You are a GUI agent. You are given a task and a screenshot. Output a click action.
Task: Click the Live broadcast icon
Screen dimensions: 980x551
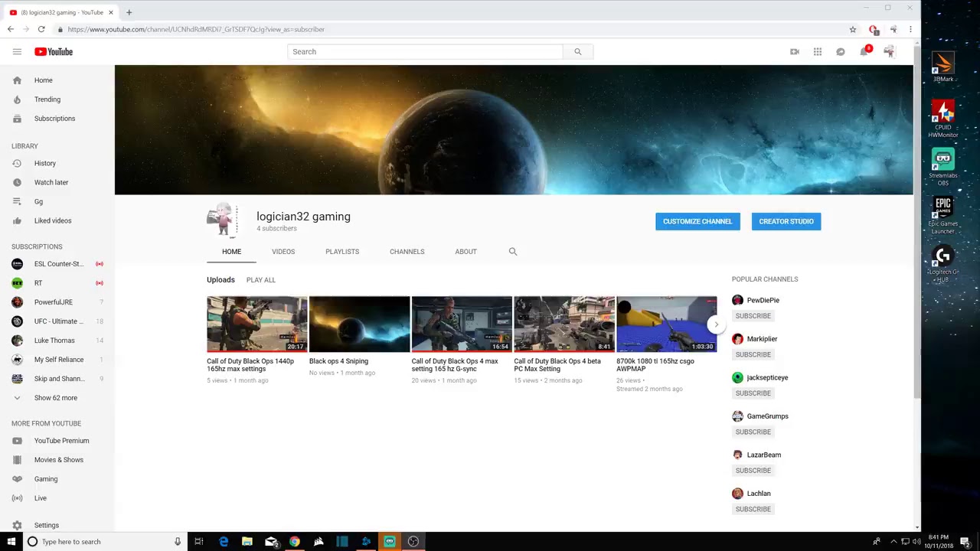17,498
